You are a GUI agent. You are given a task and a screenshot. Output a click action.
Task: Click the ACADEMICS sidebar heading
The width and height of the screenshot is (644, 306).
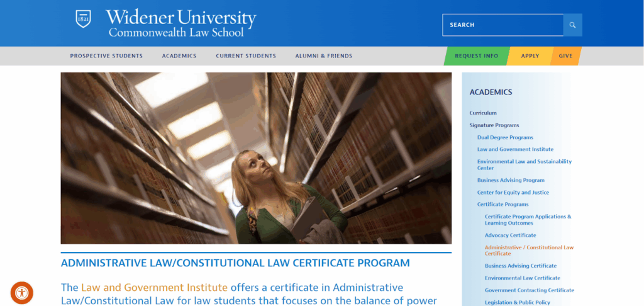pos(491,92)
